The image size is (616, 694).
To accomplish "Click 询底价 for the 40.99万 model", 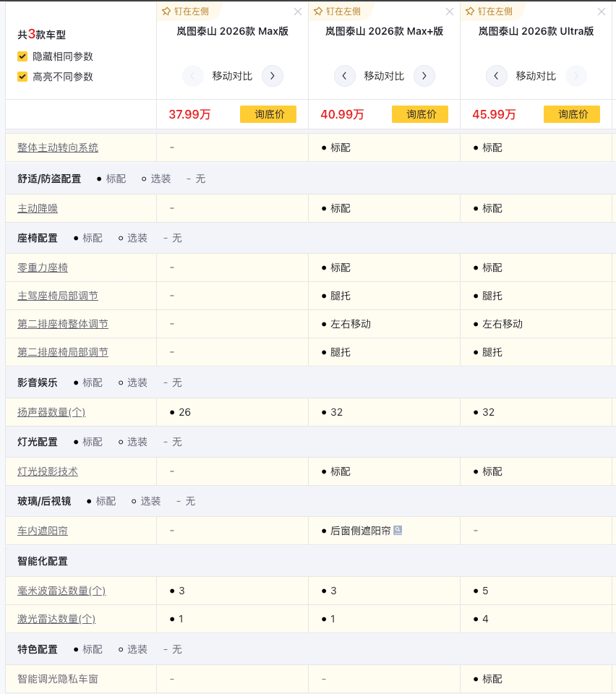I will 420,114.
